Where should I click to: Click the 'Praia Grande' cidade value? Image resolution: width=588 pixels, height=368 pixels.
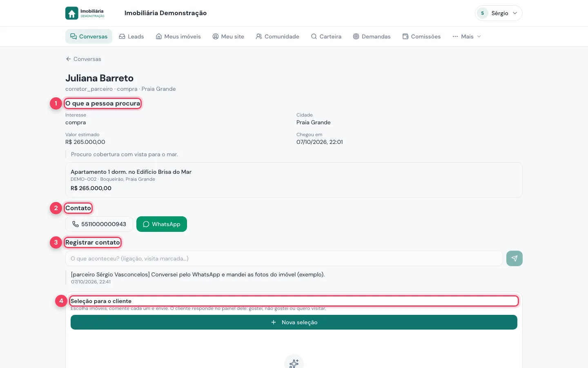pyautogui.click(x=314, y=122)
